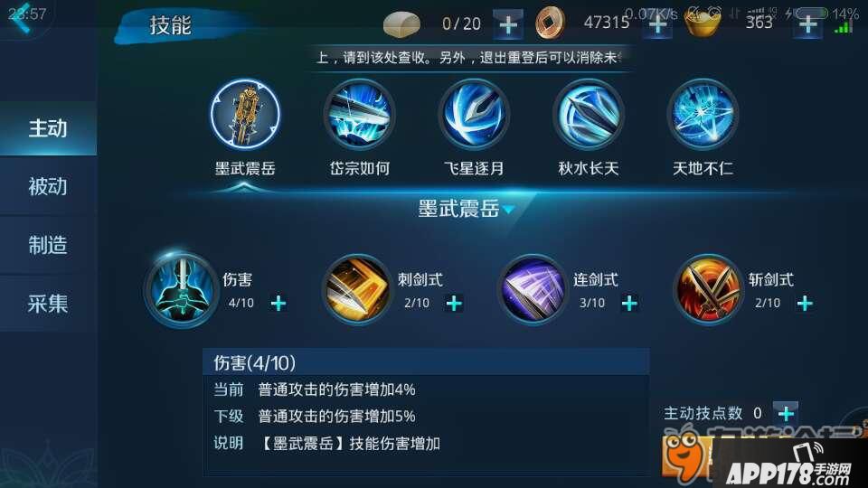
Task: Open the 采集 tab
Action: tap(48, 304)
